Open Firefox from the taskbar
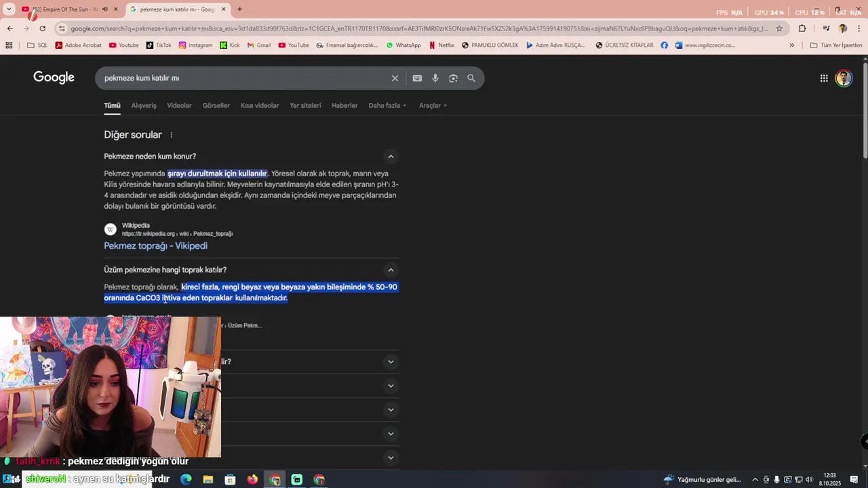868x488 pixels. [252, 480]
